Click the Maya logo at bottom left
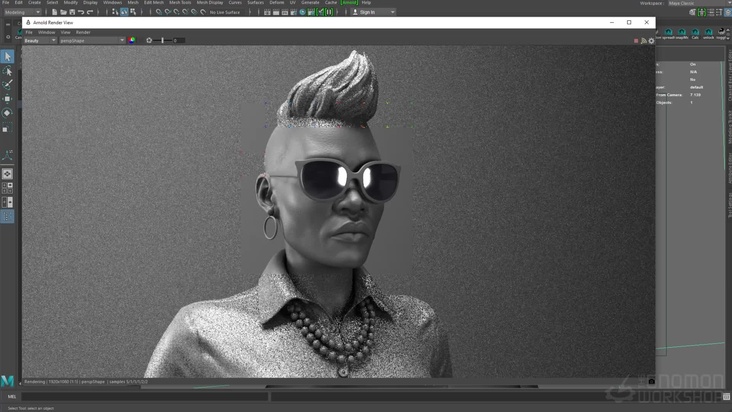The height and width of the screenshot is (412, 732). click(7, 381)
